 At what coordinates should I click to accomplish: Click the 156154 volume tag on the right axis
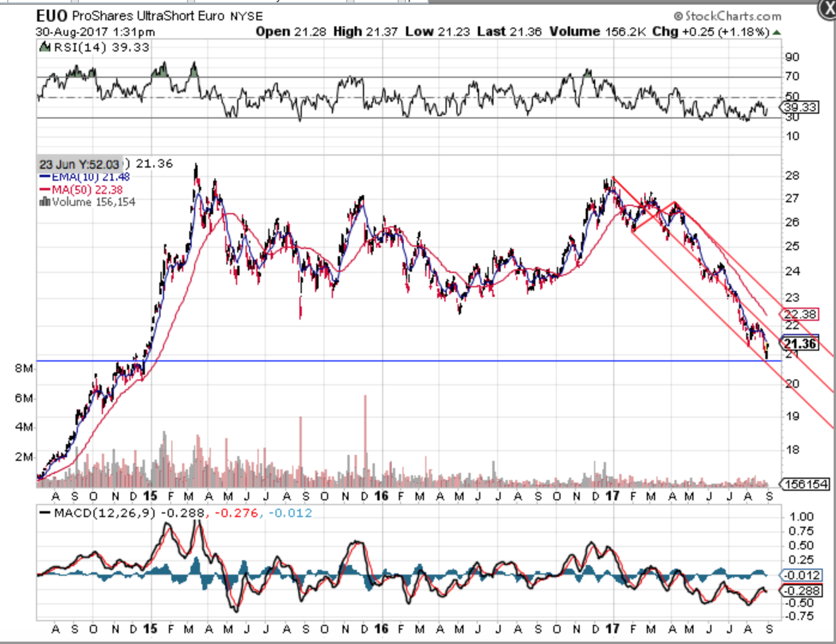[805, 484]
